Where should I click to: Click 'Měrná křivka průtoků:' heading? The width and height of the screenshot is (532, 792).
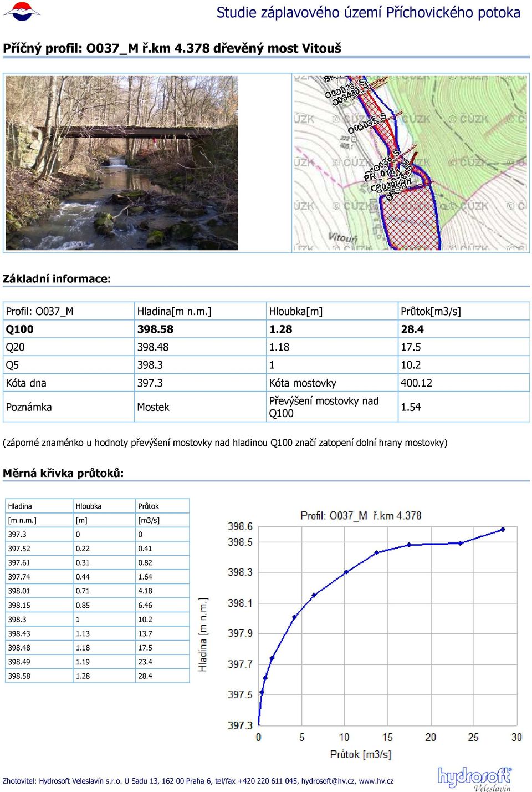63,473
